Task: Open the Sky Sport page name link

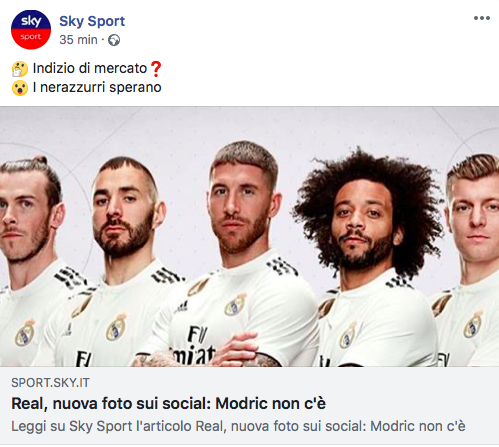Action: pos(92,21)
